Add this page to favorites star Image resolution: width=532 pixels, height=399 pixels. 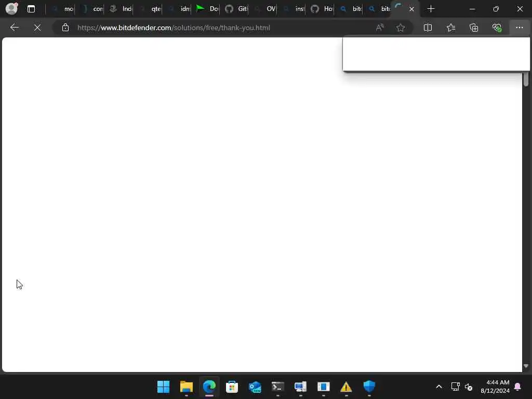(401, 28)
